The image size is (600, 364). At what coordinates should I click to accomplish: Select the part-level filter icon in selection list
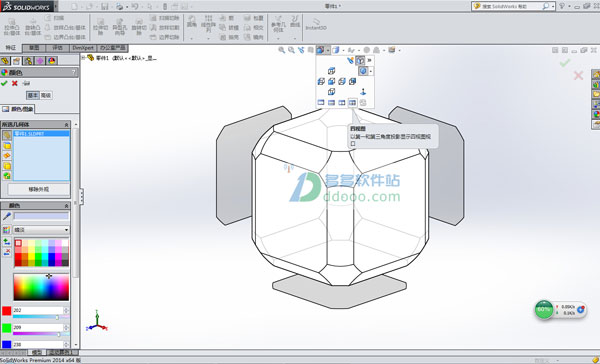7,135
